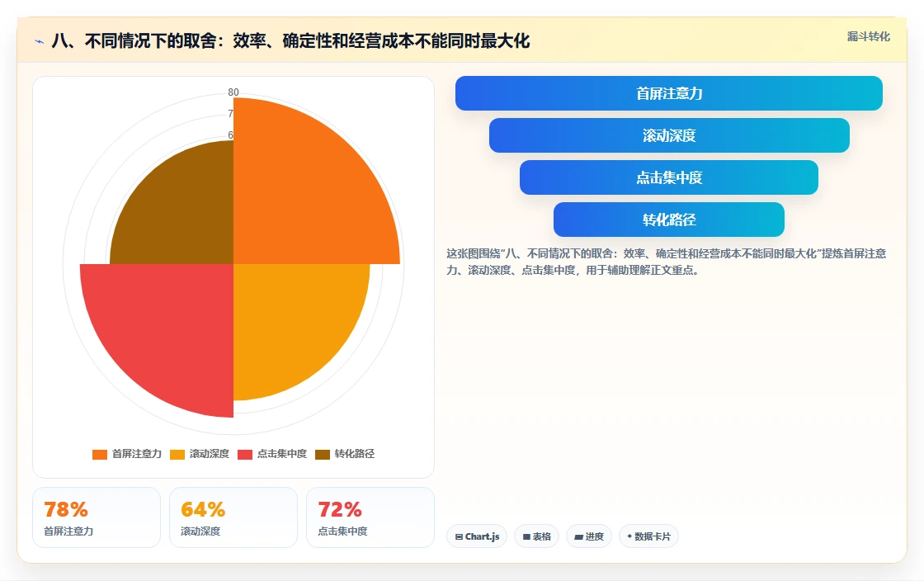This screenshot has height=581, width=924.
Task: Select the 滚动深度 funnel bar
Action: coord(669,135)
